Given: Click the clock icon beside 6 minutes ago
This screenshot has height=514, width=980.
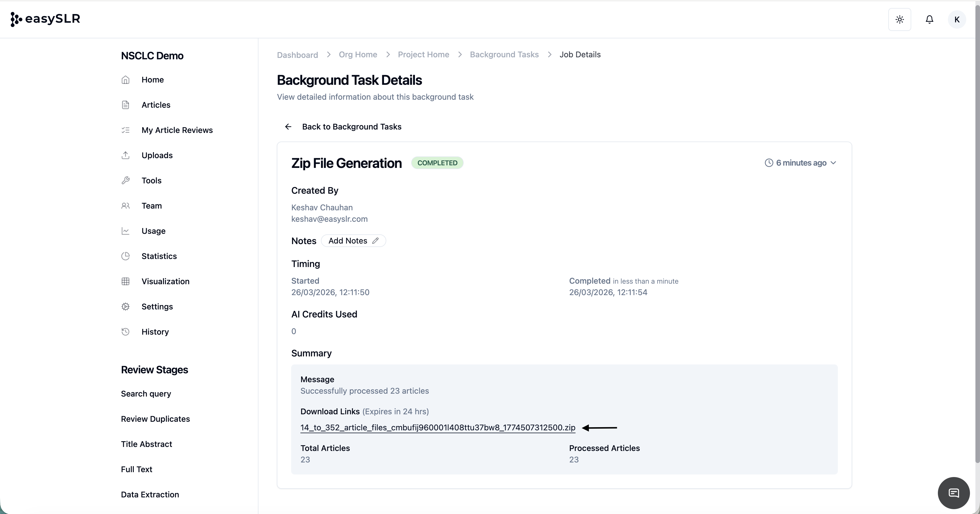Looking at the screenshot, I should click(769, 163).
